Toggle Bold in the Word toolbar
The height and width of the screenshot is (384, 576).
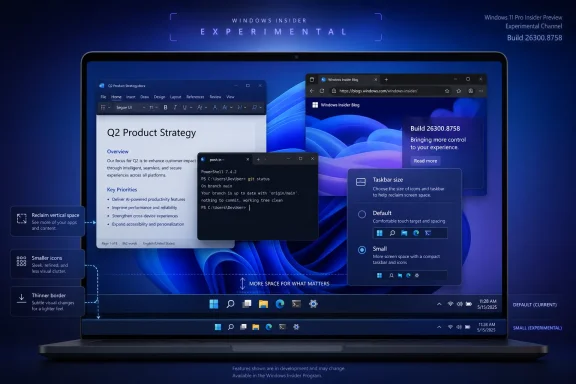click(x=165, y=107)
